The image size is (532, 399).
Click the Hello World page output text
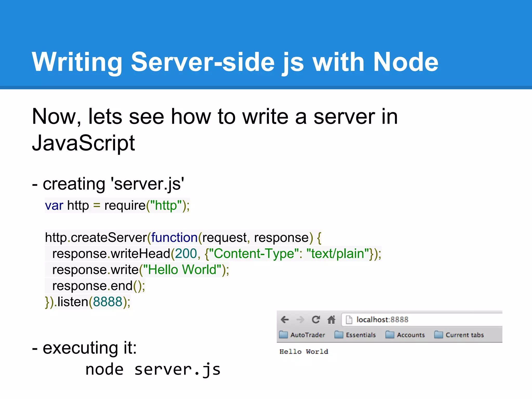pyautogui.click(x=304, y=351)
